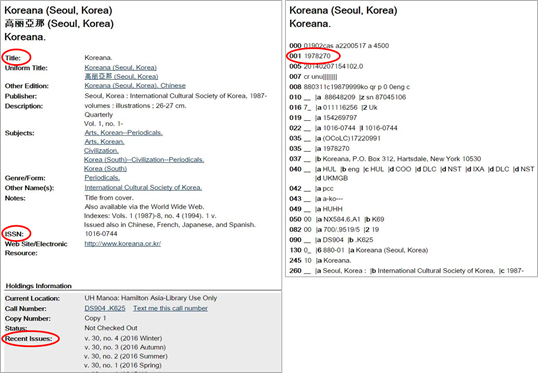Open the International Cultural Society of Korea link
This screenshot has height=373, width=538.
143,187
